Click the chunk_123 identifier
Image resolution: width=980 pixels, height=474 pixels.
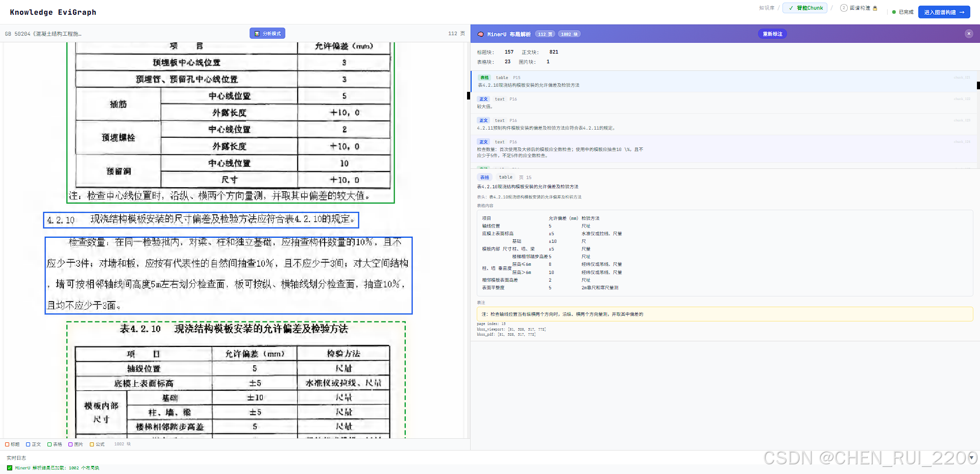(x=962, y=120)
